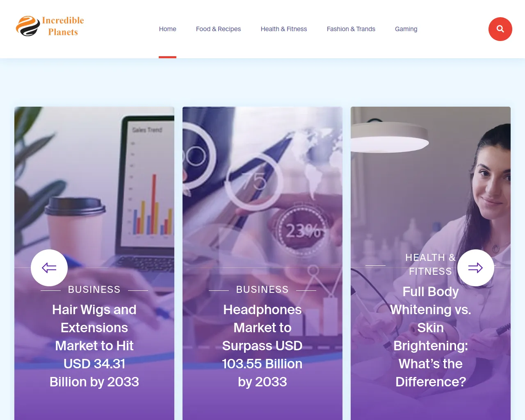Navigate to Fashion & Trands section
Viewport: 525px width, 420px height.
351,29
